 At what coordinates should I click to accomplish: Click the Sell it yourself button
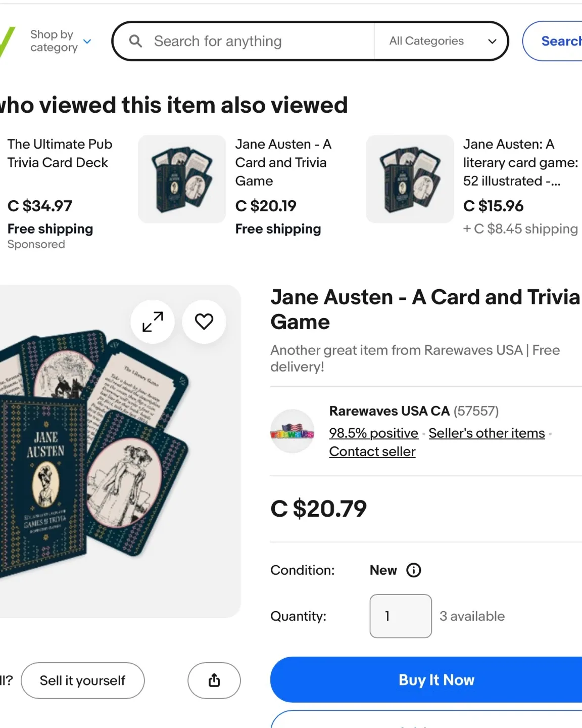coord(82,680)
